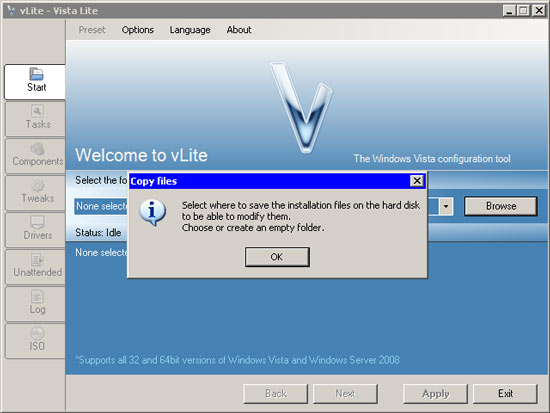The height and width of the screenshot is (413, 550).
Task: Click the Components cubes icon
Action: (37, 148)
